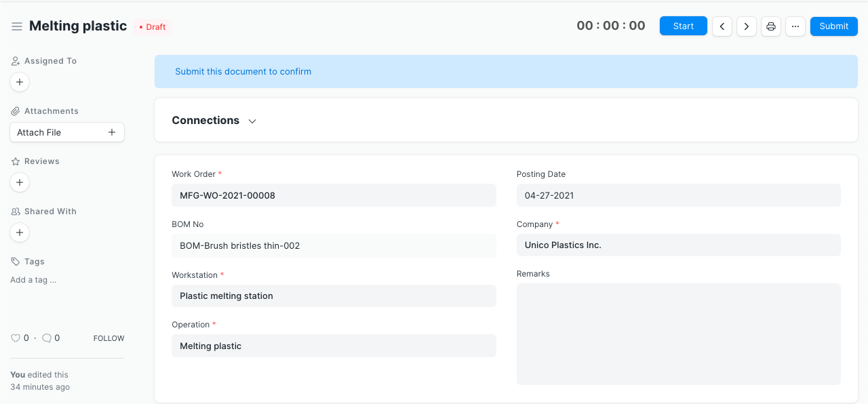Start the job card timer
This screenshot has width=868, height=404.
pos(683,26)
